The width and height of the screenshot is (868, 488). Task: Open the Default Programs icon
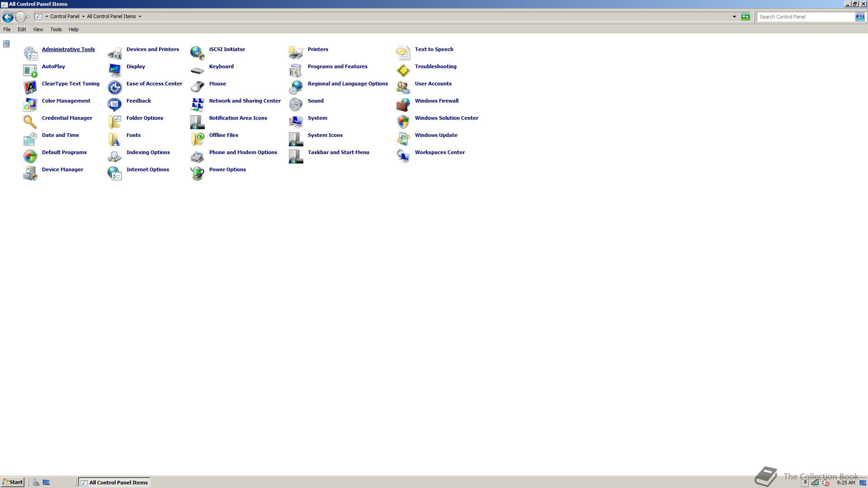30,156
